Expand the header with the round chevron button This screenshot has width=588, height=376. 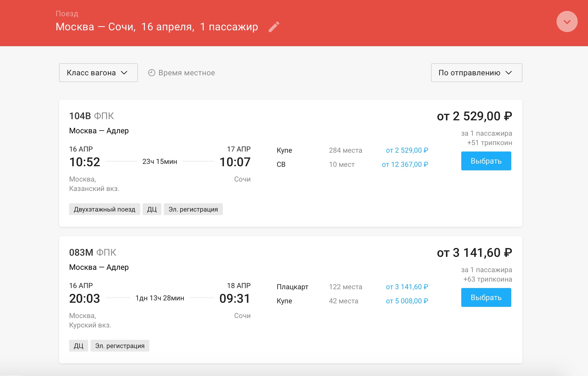[567, 21]
